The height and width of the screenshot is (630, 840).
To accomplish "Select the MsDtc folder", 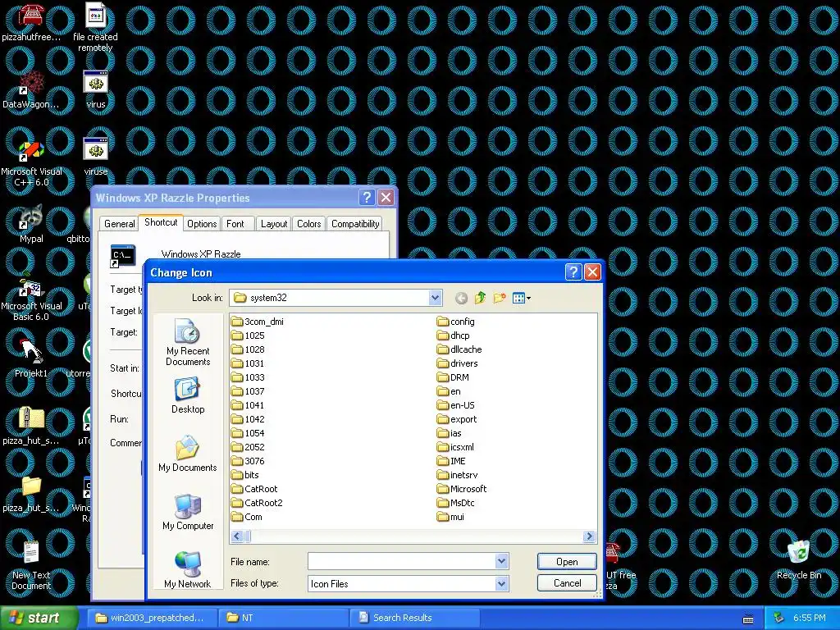I will (x=456, y=503).
